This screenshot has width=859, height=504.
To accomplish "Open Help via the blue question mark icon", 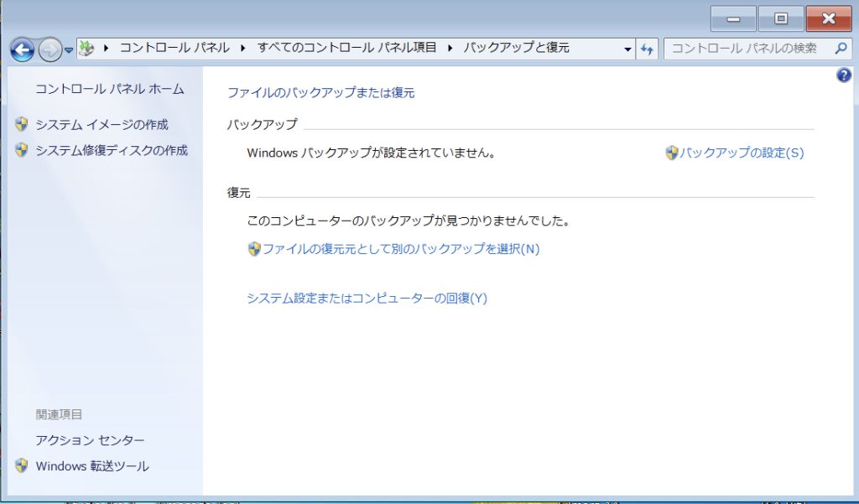I will pyautogui.click(x=844, y=75).
